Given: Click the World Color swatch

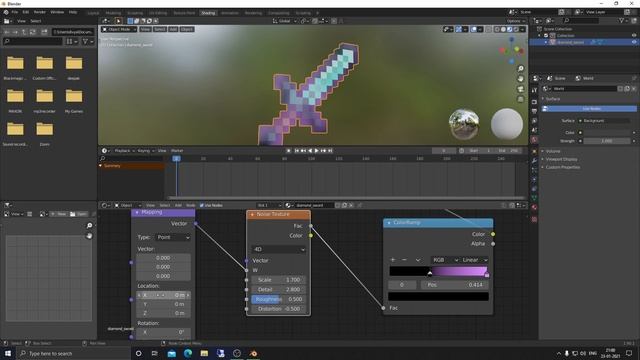Looking at the screenshot, I should point(607,133).
